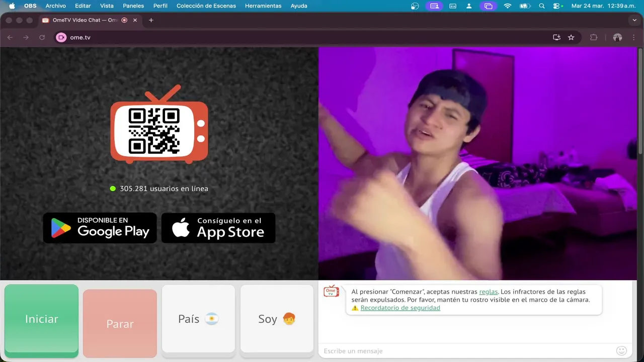Click the OmeTV QR code television logo
Screen dimensions: 644x362
[159, 124]
